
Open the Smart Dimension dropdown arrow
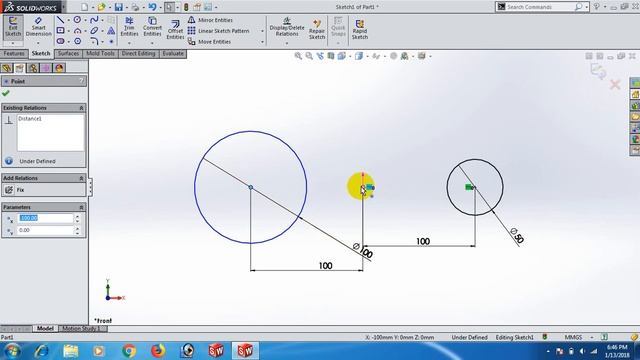click(x=38, y=42)
